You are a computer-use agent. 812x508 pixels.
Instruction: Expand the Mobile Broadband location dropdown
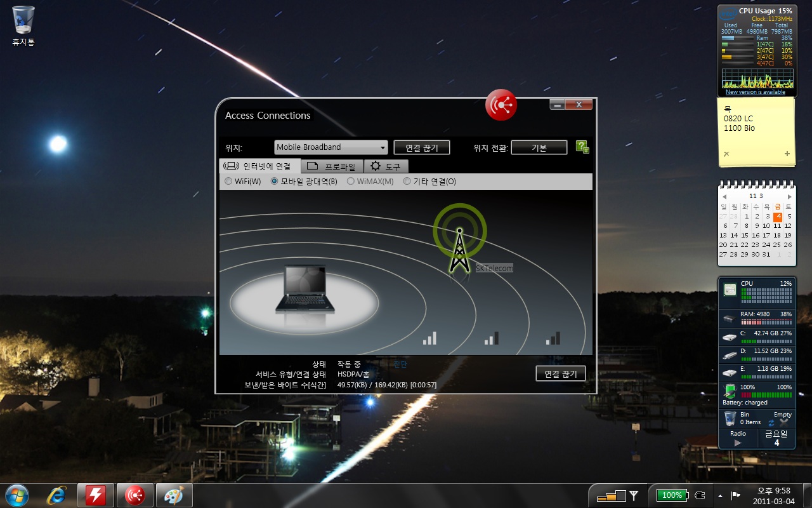tap(331, 147)
